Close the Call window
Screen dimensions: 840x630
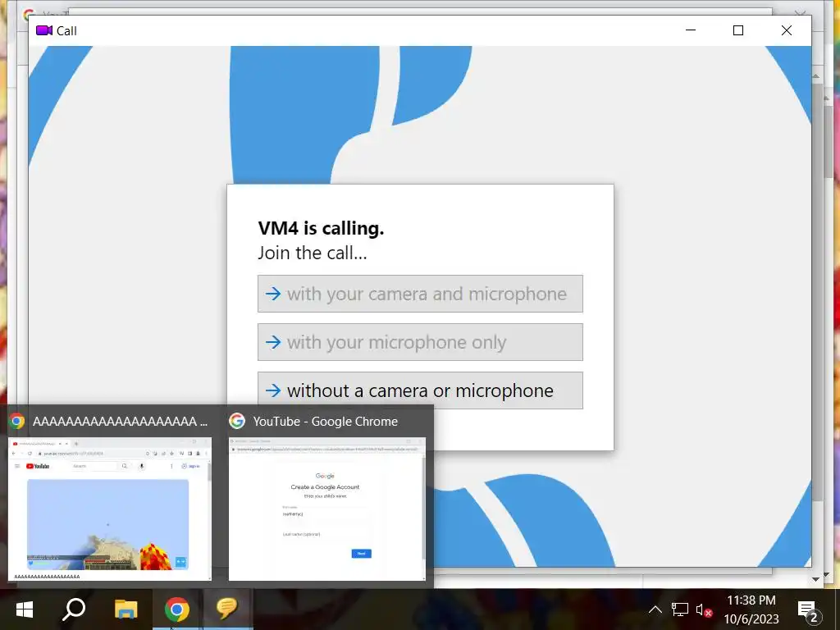coord(786,30)
